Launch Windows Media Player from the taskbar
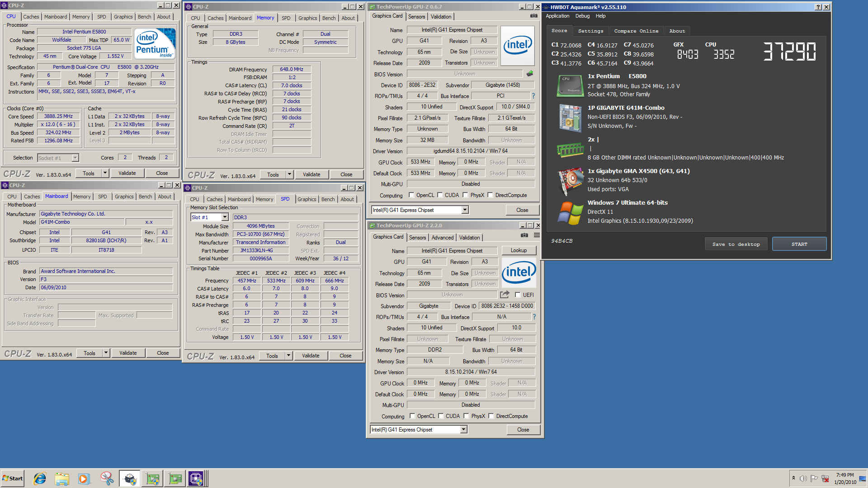868x488 pixels. point(84,479)
